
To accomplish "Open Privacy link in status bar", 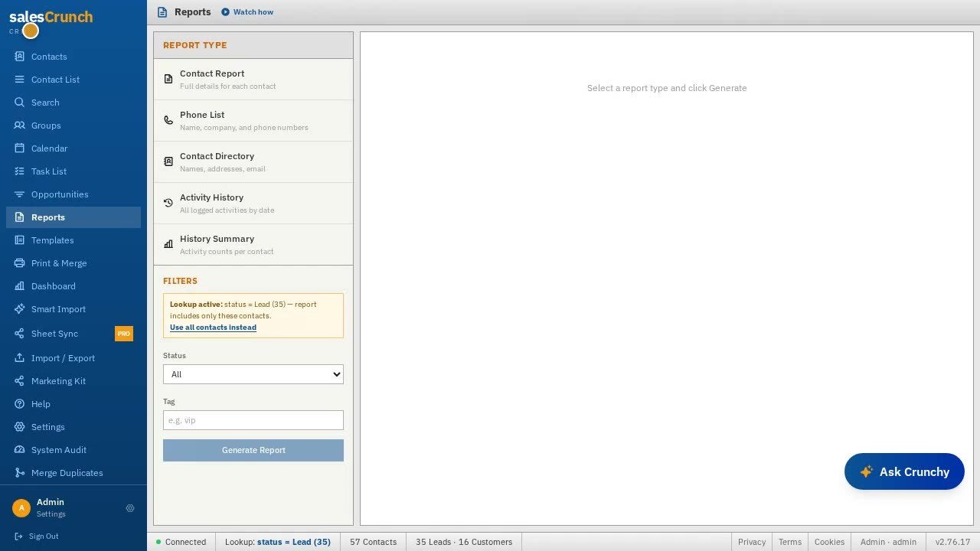I will [752, 542].
